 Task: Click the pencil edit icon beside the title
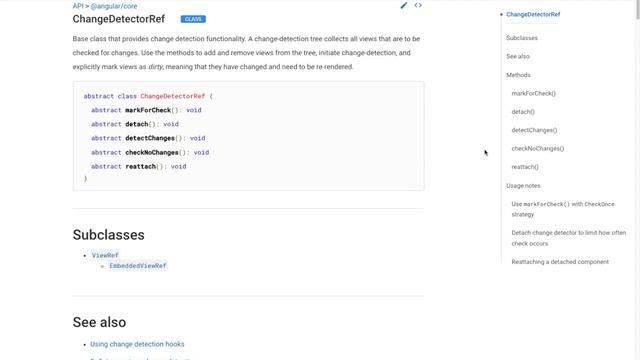pyautogui.click(x=404, y=5)
